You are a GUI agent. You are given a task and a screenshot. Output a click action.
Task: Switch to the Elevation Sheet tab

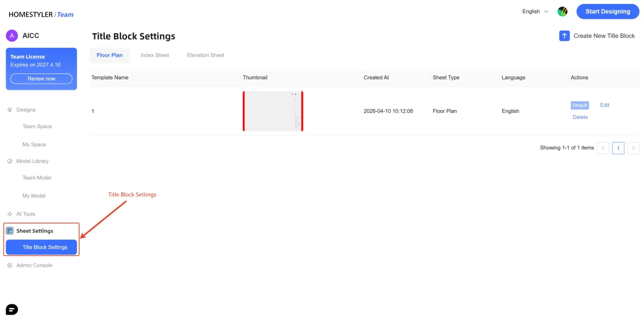(x=205, y=55)
